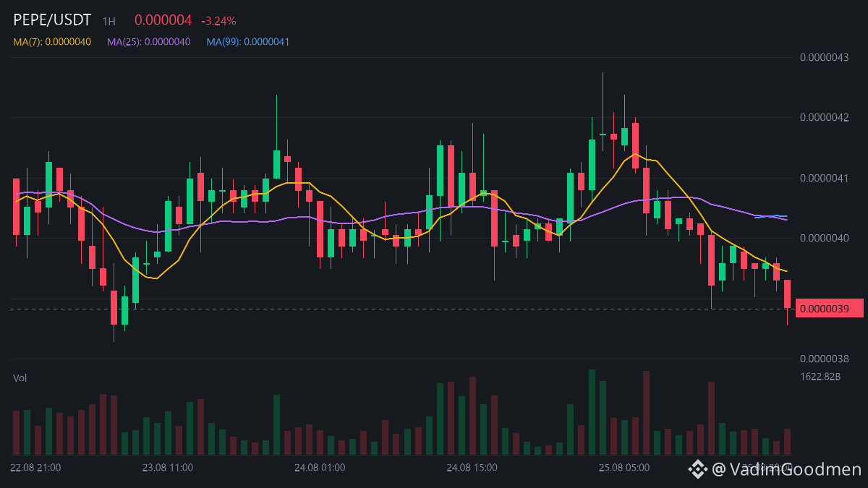The width and height of the screenshot is (868, 488).
Task: Click the 24.08 15:00 time axis label
Action: point(472,468)
